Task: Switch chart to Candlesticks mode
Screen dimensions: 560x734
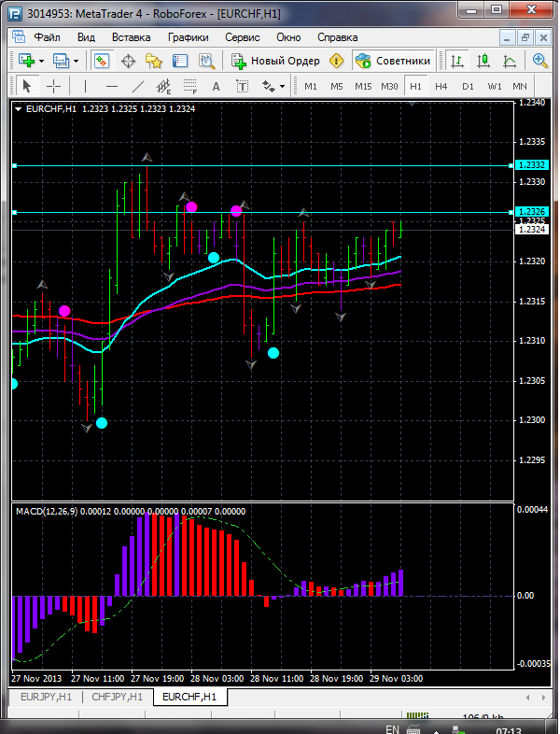Action: tap(483, 61)
